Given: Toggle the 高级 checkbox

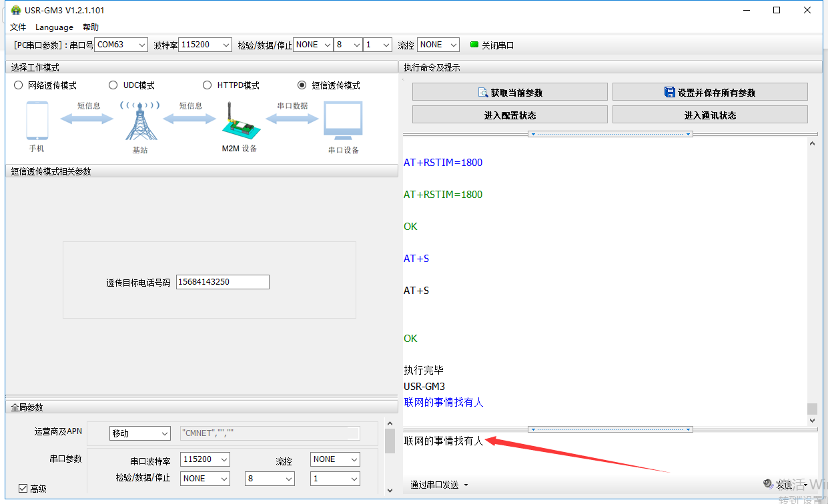Looking at the screenshot, I should (23, 489).
